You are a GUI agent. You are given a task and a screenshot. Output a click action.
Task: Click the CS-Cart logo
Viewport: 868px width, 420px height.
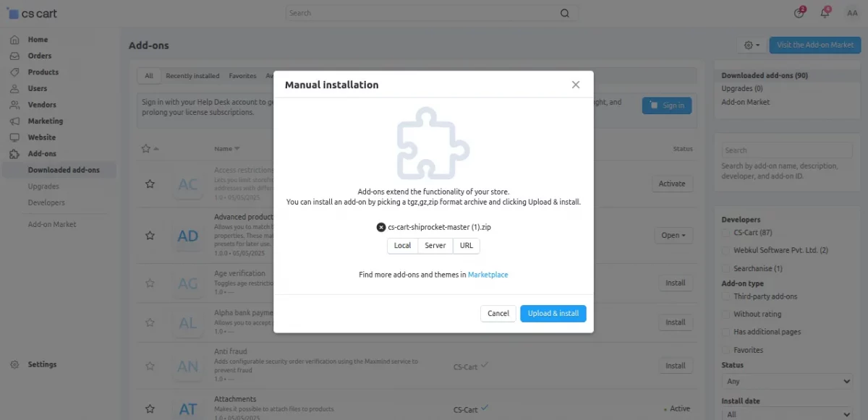click(x=32, y=13)
